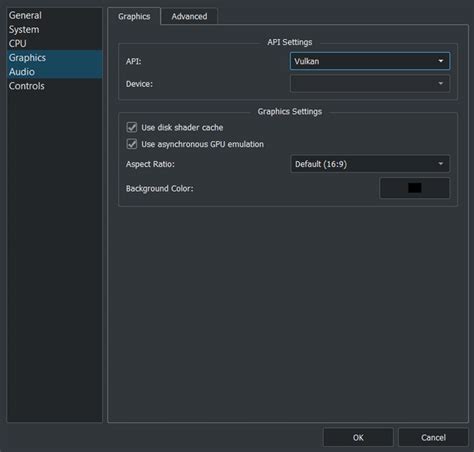Switch to the Advanced tab
Image resolution: width=474 pixels, height=452 pixels.
coord(189,16)
